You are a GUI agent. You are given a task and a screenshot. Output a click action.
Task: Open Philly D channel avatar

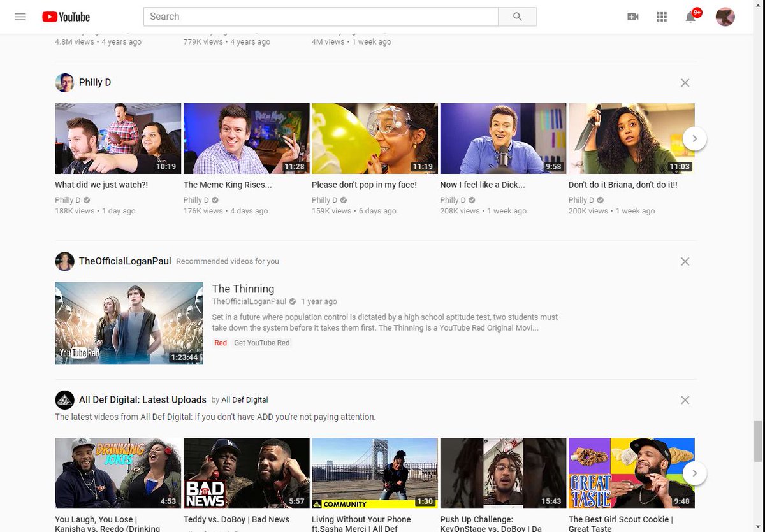click(x=64, y=83)
